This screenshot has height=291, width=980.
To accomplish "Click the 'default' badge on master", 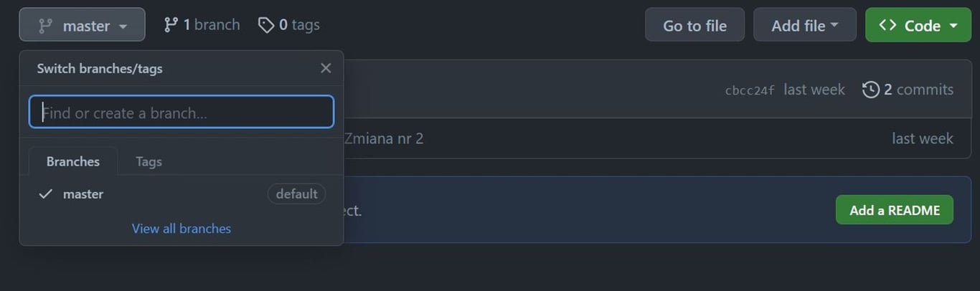I will point(297,194).
